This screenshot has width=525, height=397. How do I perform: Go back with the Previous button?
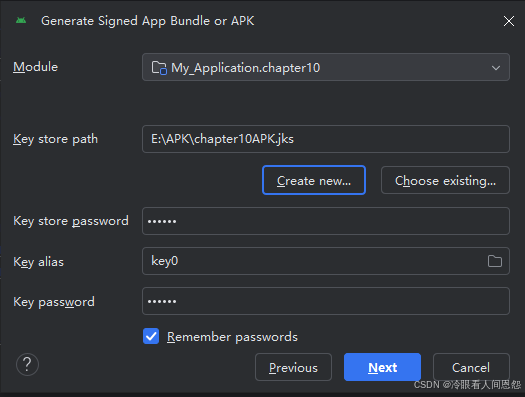293,367
